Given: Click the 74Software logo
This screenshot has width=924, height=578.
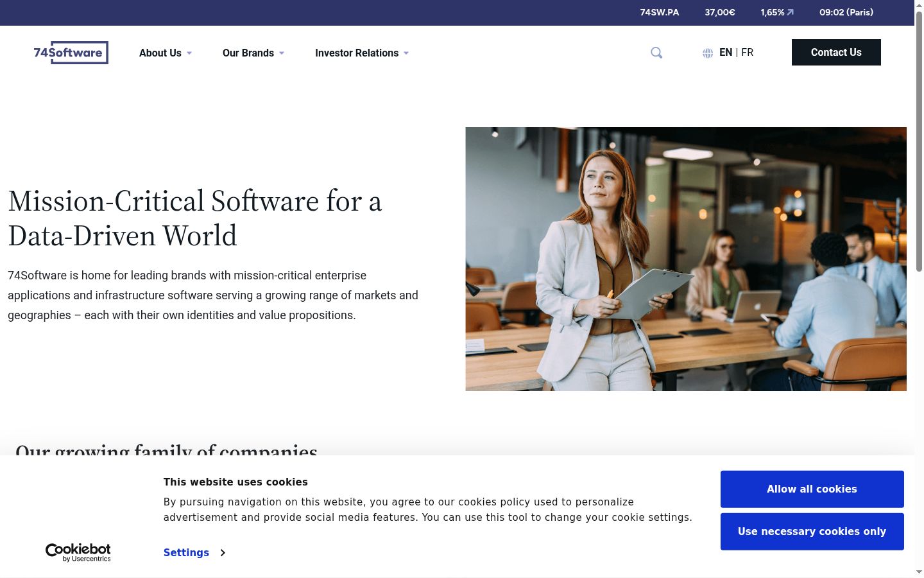Looking at the screenshot, I should click(x=71, y=53).
